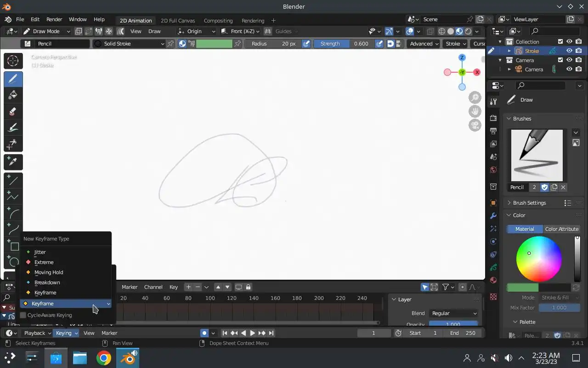
Task: Click the zoom view gizmo icon
Action: tap(475, 98)
